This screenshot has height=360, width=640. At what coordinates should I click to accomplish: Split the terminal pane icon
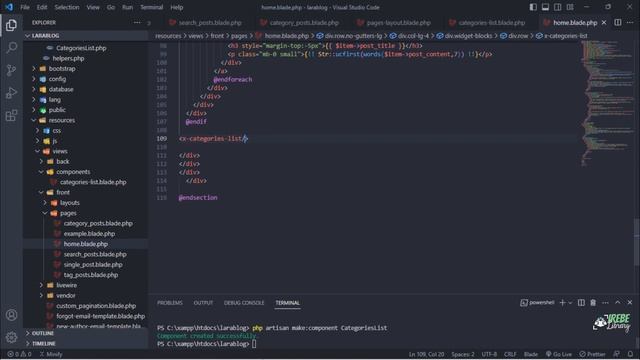click(x=581, y=302)
